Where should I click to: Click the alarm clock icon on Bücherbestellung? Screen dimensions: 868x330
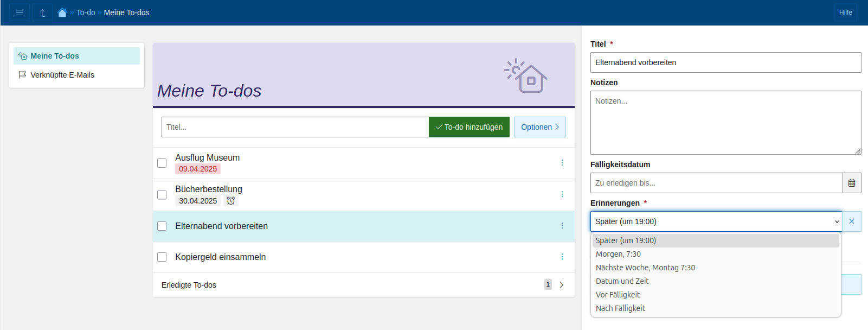click(x=231, y=201)
